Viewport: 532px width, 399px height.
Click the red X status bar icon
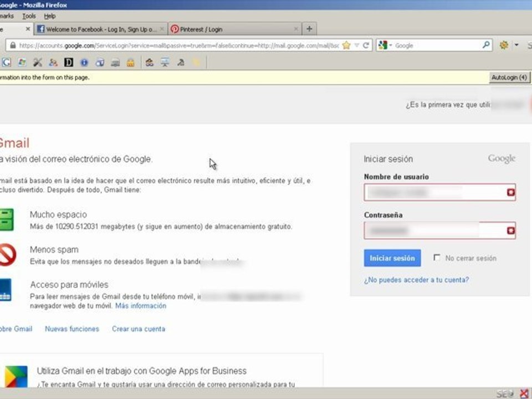[x=524, y=393]
